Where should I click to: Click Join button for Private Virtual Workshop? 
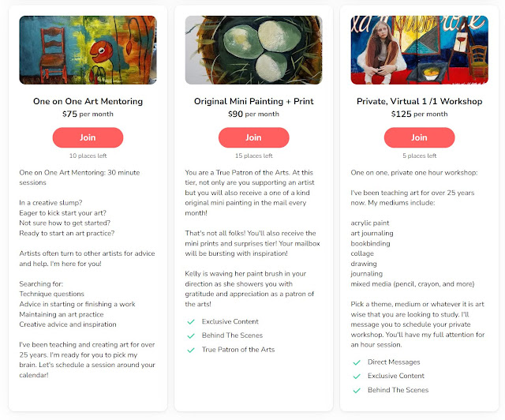tap(419, 137)
